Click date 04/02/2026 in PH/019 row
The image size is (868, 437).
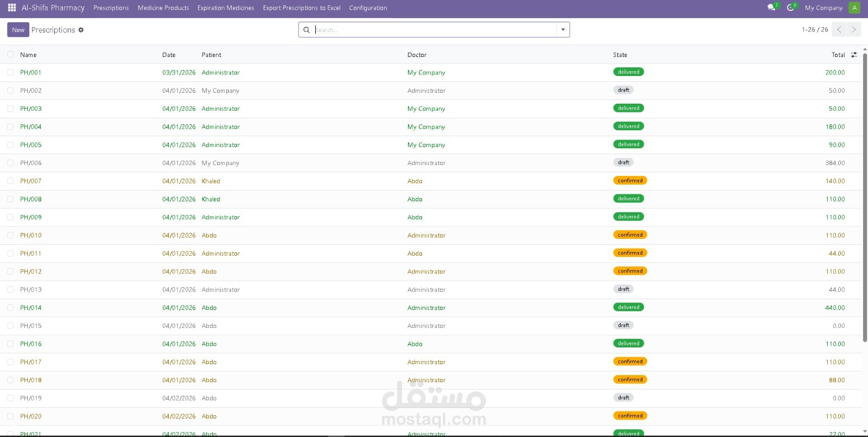[x=179, y=398]
